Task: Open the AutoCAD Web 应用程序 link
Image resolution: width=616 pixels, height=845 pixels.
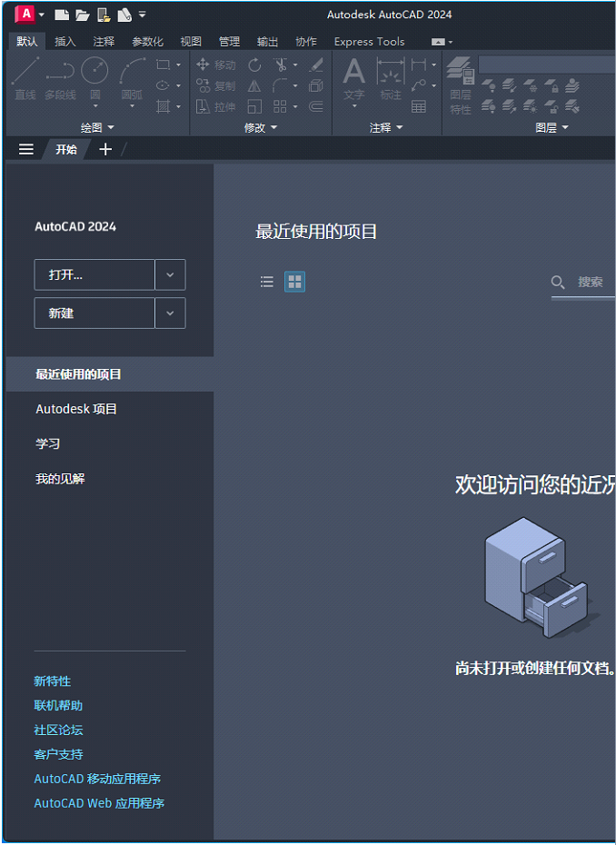Action: tap(99, 803)
